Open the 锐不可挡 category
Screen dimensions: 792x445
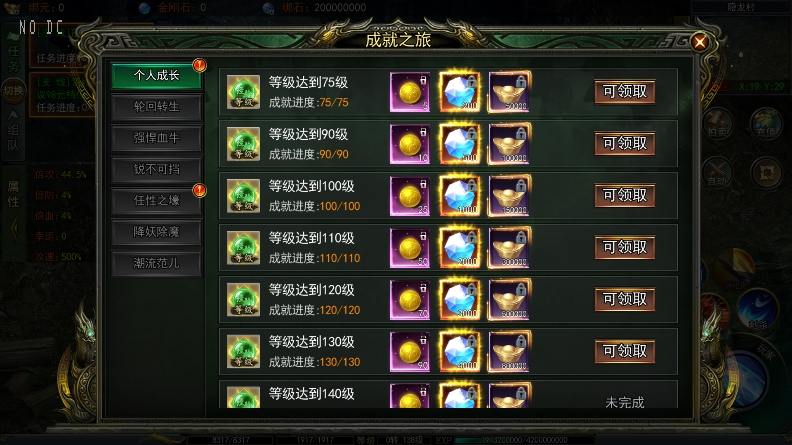[x=157, y=169]
